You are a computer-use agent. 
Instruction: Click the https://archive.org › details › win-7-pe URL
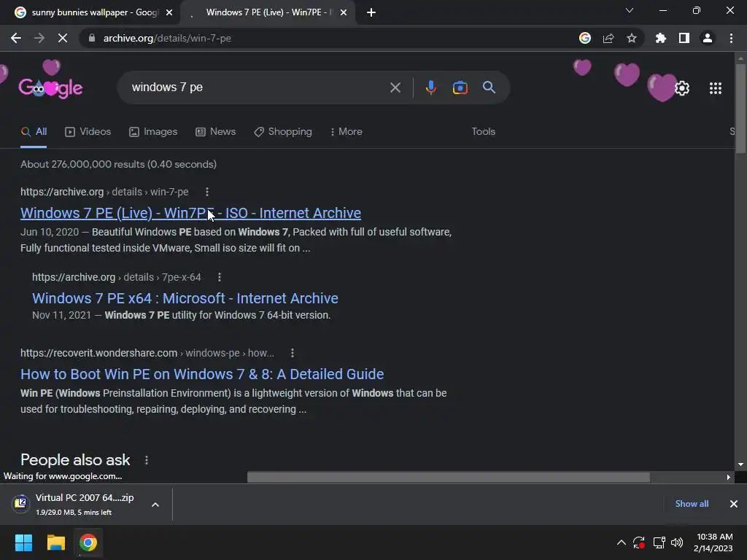[104, 192]
